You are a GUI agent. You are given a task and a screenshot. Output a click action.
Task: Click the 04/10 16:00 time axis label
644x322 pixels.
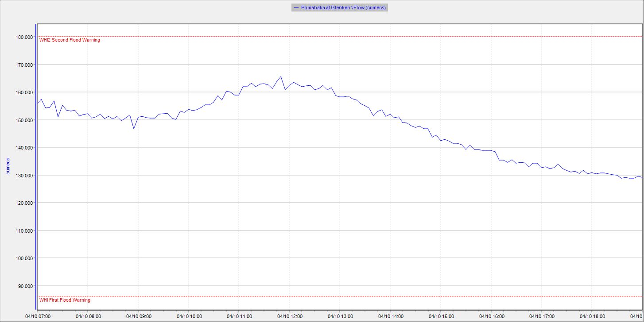pos(492,316)
